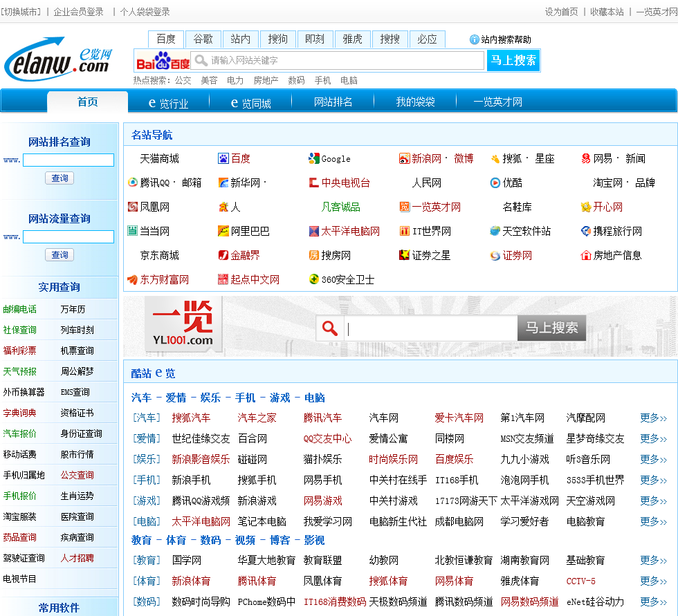Click the Sina icon beside 新浪网
This screenshot has width=678, height=616.
coord(404,158)
